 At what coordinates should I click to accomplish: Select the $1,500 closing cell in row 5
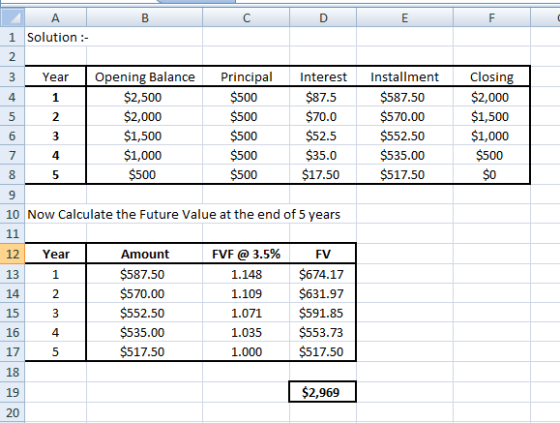click(x=492, y=116)
